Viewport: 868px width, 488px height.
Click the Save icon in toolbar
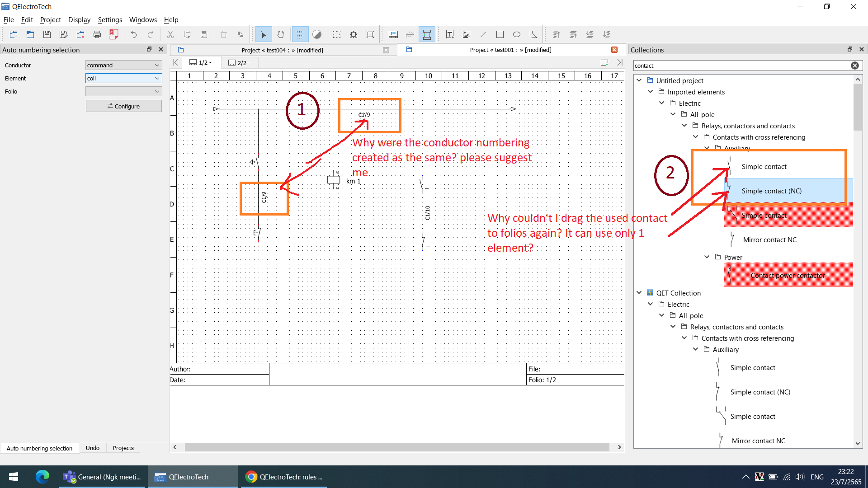(x=47, y=34)
